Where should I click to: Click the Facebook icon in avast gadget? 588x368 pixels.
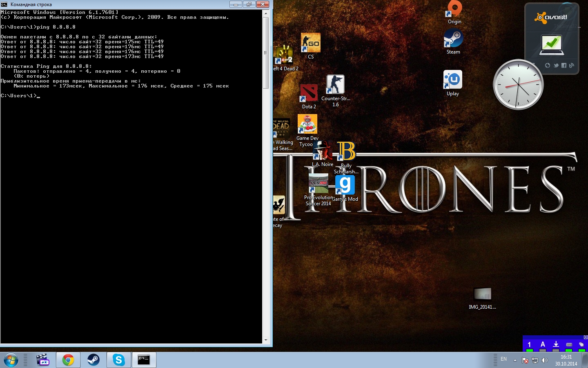coord(564,65)
